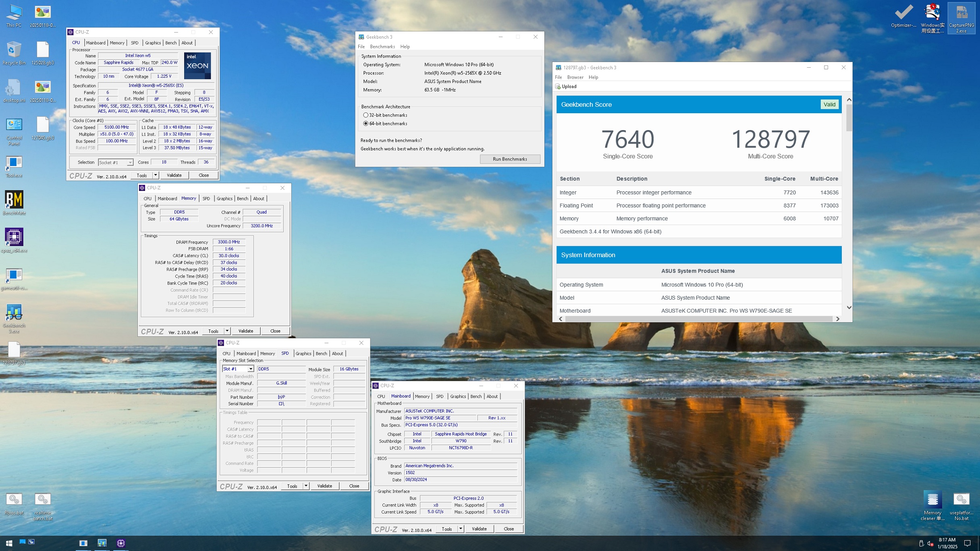The height and width of the screenshot is (551, 980).
Task: Open Help menu in Geekbench results window
Action: [593, 77]
